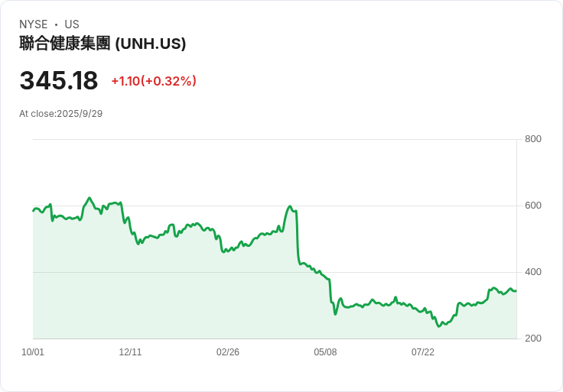Click the 10/01 date label
Screen dimensions: 563x392
pyautogui.click(x=33, y=352)
